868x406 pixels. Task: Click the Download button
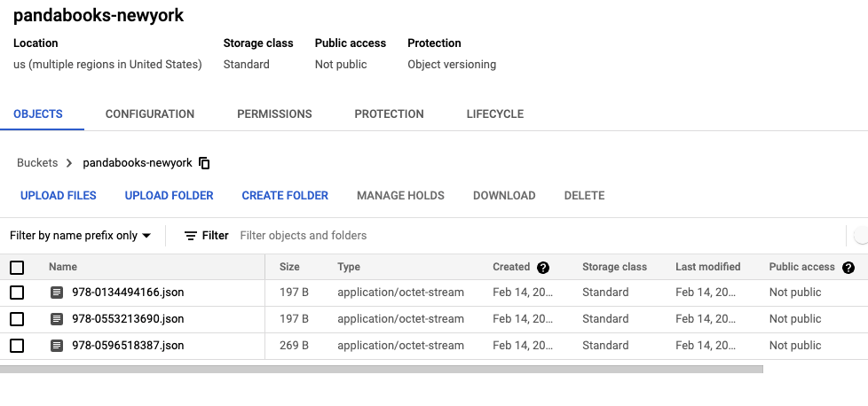(x=504, y=196)
